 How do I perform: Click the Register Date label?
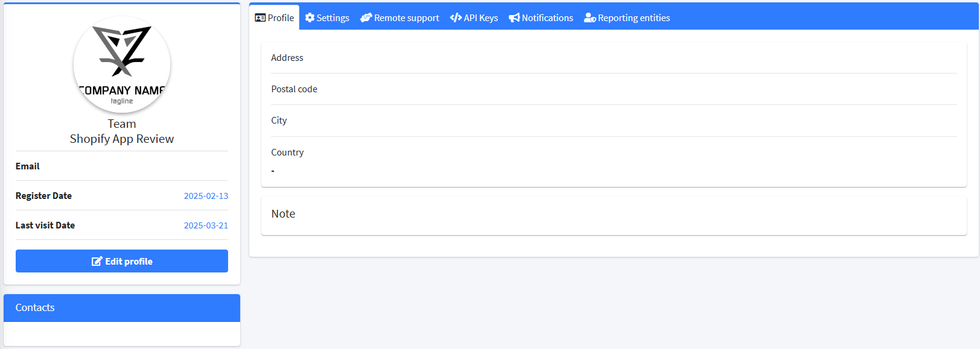coord(43,196)
